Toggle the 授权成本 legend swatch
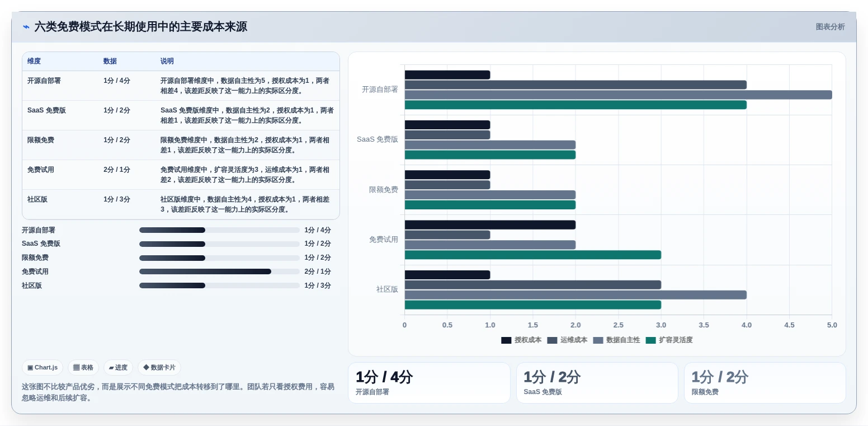Viewport: 868px width, 426px height. (506, 340)
